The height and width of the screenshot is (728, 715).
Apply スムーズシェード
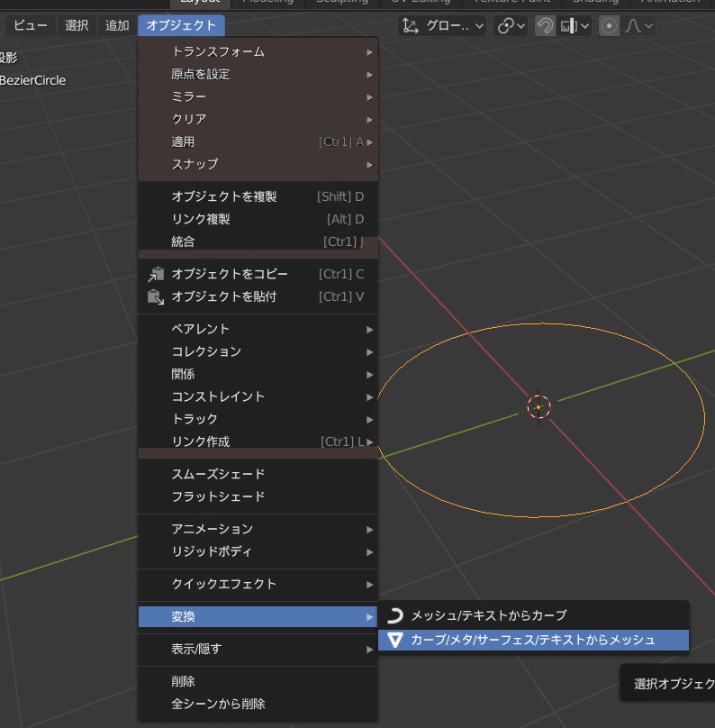258,474
